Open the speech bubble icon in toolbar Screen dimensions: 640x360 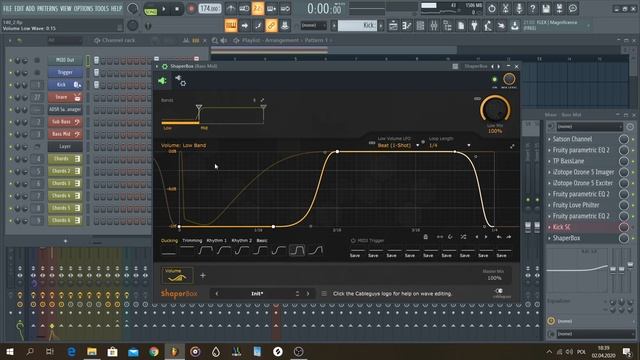click(573, 9)
